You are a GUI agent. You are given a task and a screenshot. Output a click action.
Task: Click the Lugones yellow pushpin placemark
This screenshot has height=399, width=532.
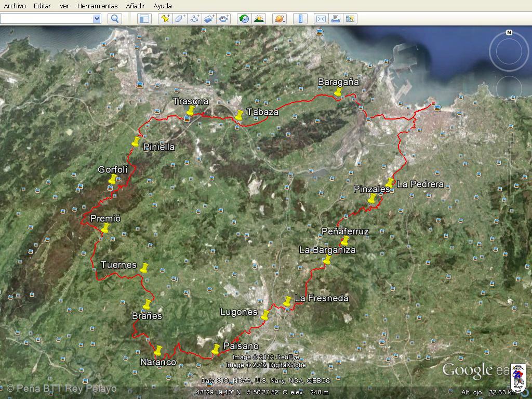click(265, 315)
